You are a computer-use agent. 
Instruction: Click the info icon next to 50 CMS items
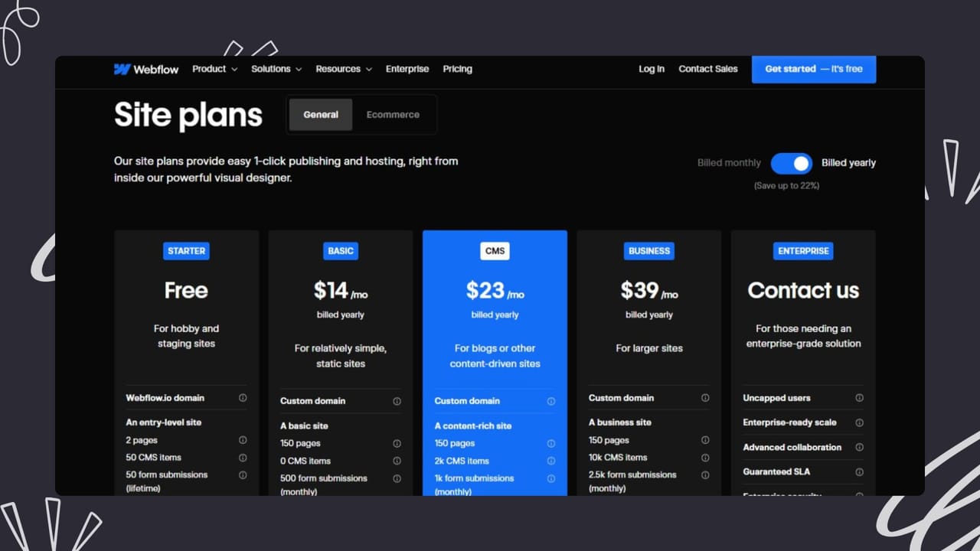[x=243, y=458]
